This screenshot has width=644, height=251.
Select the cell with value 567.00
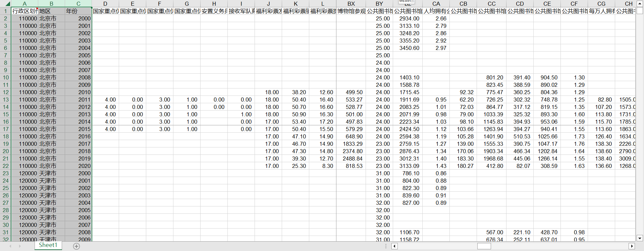(492, 232)
